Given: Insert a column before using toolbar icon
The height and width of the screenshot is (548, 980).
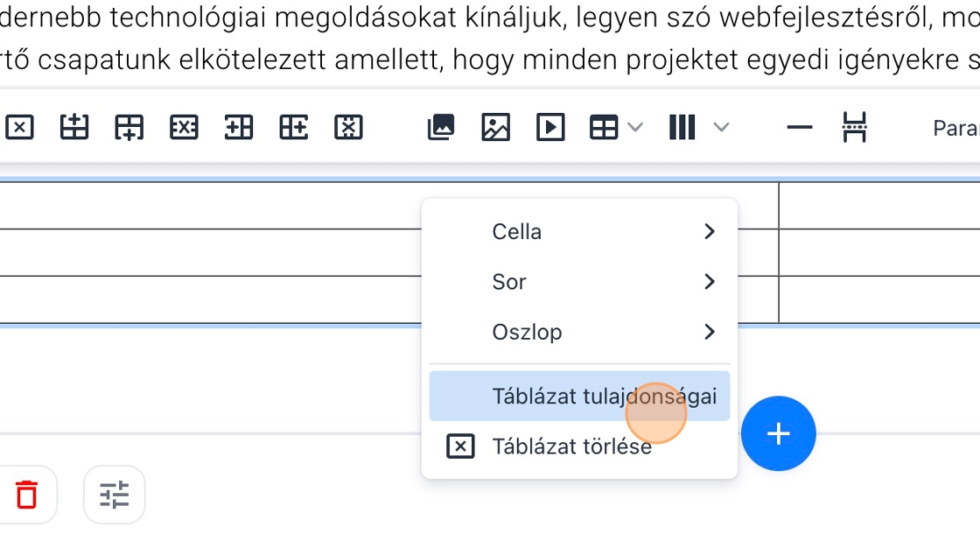Looking at the screenshot, I should (238, 128).
